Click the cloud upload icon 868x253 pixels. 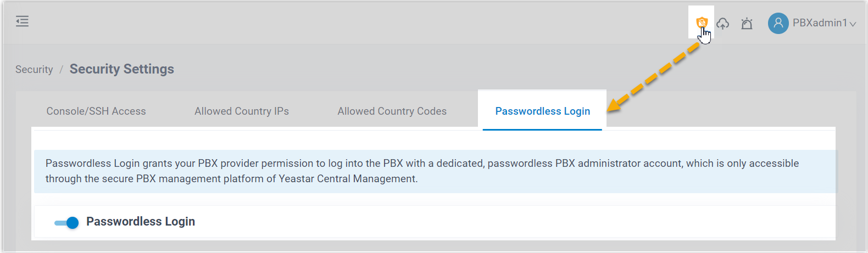pos(723,23)
